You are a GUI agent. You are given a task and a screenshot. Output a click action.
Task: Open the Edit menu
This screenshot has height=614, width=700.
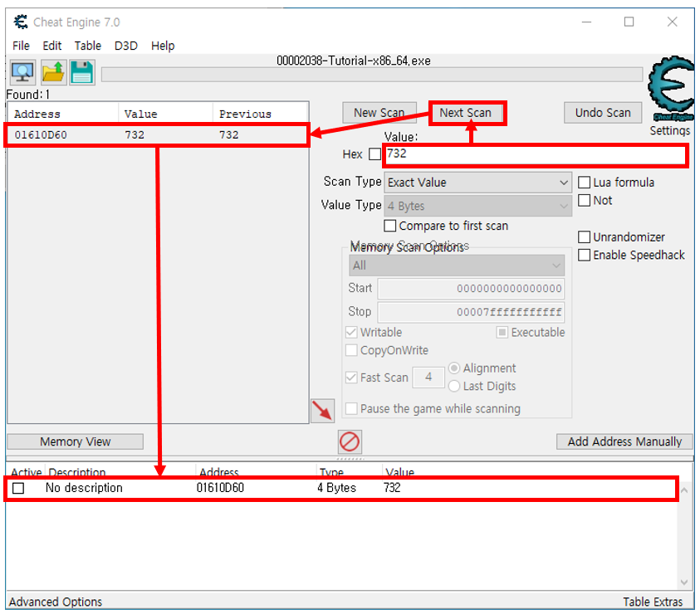(51, 46)
